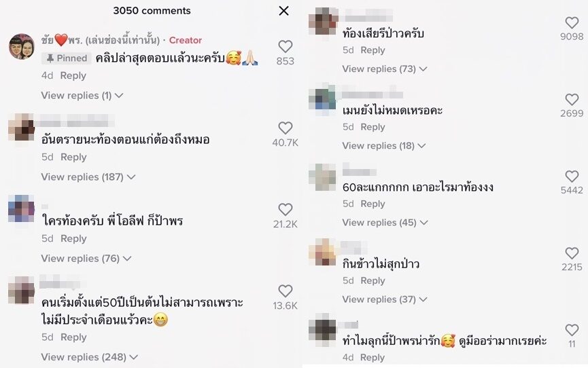
Task: Show the 73 replies thread
Action: pyautogui.click(x=384, y=69)
